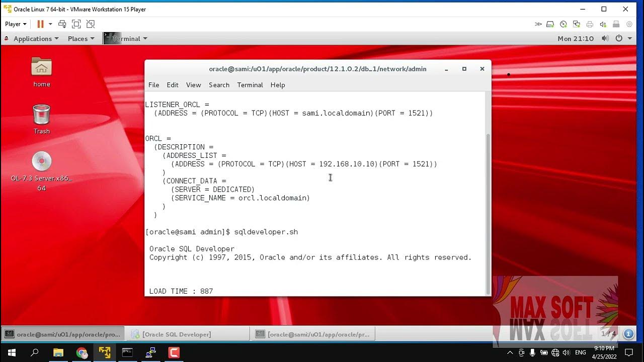Open the Terminal app menu in top panel
The height and width of the screenshot is (362, 644).
pyautogui.click(x=126, y=39)
